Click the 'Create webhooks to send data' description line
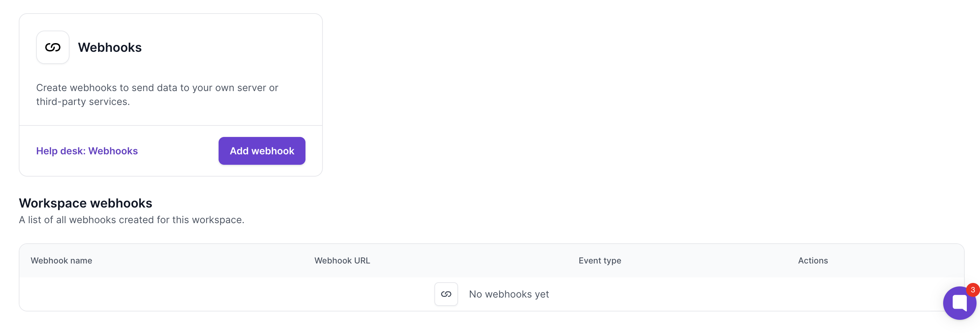Viewport: 980px width, 333px height. [157, 88]
